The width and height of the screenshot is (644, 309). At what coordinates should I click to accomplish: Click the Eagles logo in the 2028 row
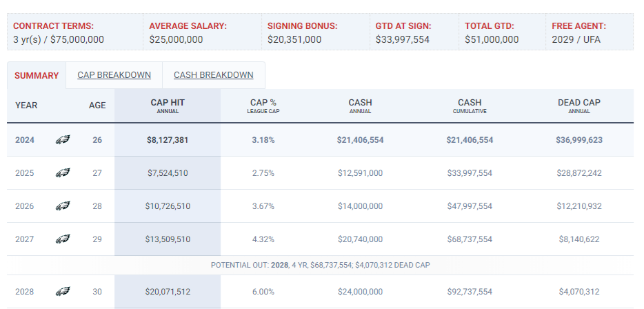coord(63,292)
